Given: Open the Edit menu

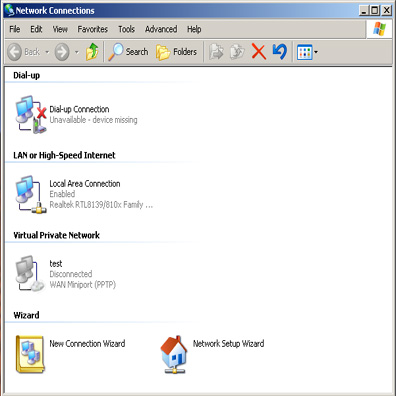Looking at the screenshot, I should 36,29.
